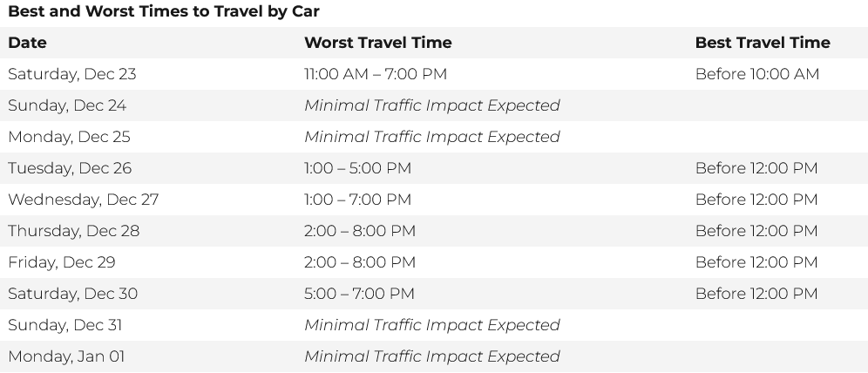
Task: Select Before 12:00 PM in the Friday row
Action: (x=756, y=262)
